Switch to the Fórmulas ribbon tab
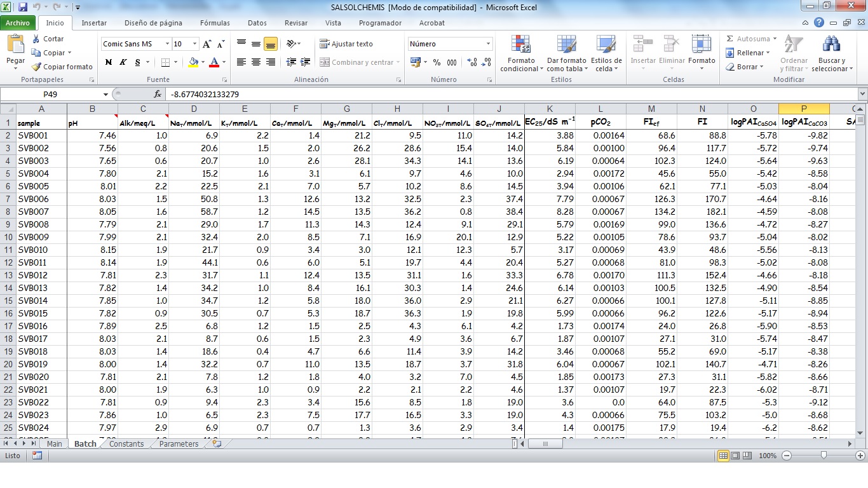 pos(215,23)
